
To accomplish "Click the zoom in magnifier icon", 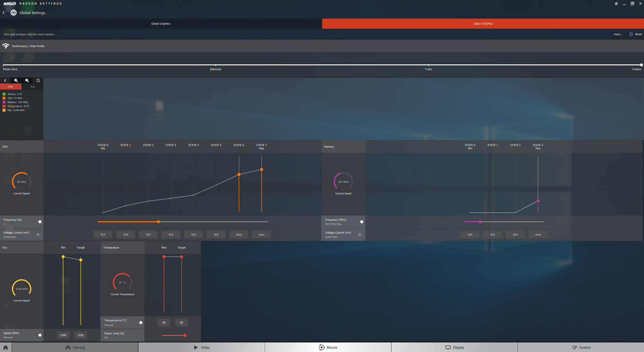I will click(16, 80).
